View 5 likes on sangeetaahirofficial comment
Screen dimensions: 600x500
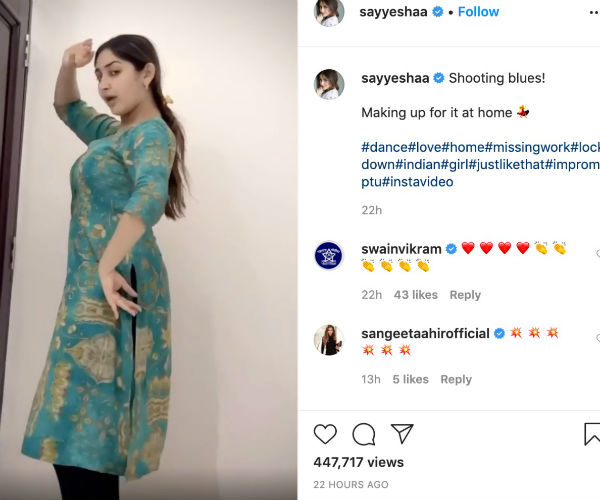pyautogui.click(x=410, y=379)
